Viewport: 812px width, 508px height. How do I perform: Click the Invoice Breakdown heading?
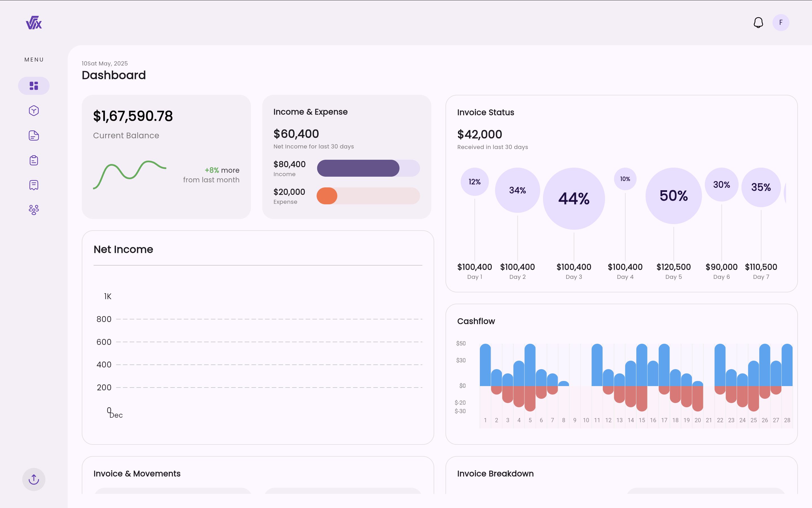click(x=495, y=473)
